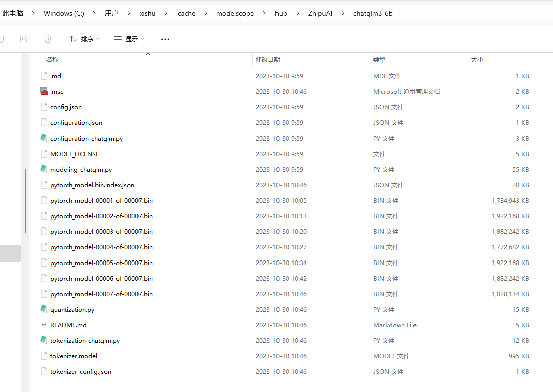Click the view lines icon beside 显示

pos(118,39)
